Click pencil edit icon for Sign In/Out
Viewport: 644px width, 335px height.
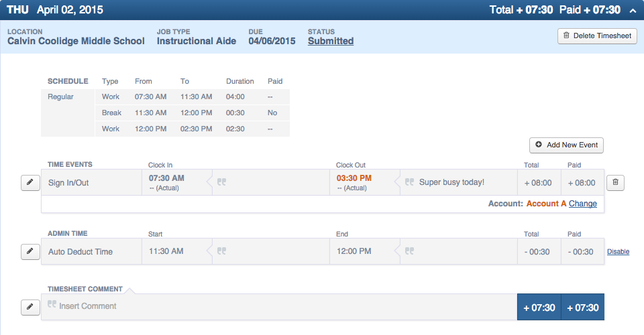click(x=31, y=182)
